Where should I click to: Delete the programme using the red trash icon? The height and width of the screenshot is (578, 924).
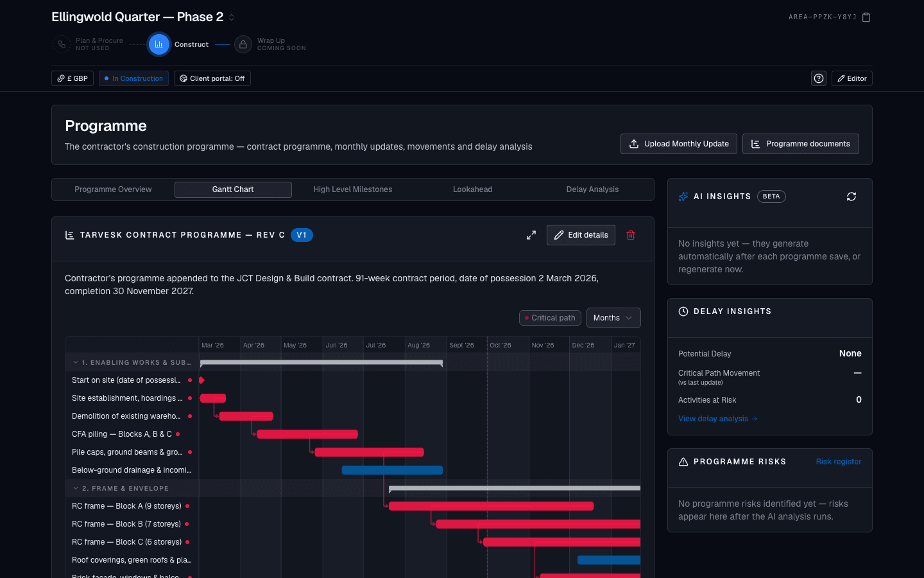click(x=631, y=235)
